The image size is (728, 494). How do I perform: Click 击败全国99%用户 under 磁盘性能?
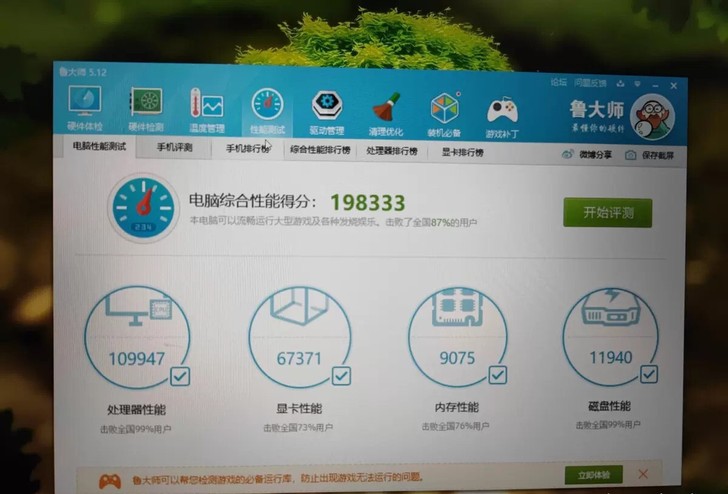click(608, 424)
